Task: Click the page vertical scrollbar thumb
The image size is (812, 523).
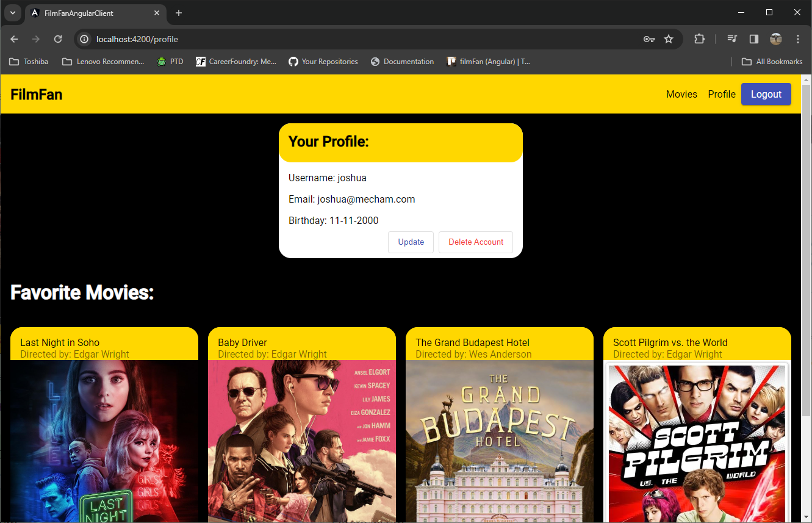Action: [x=806, y=250]
